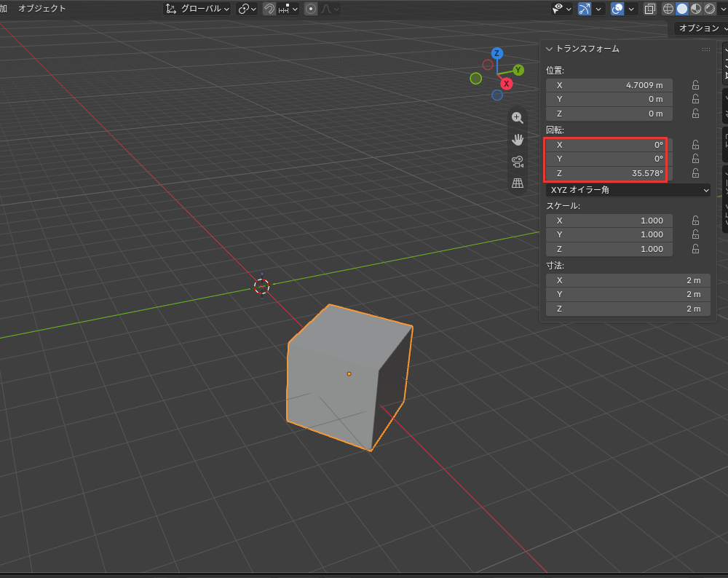The height and width of the screenshot is (578, 728).
Task: Select material preview shading
Action: (696, 9)
